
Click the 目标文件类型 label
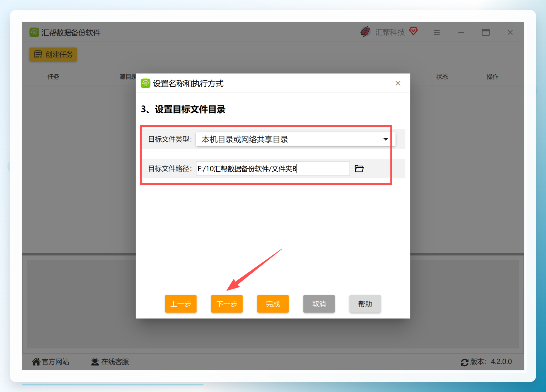click(170, 139)
